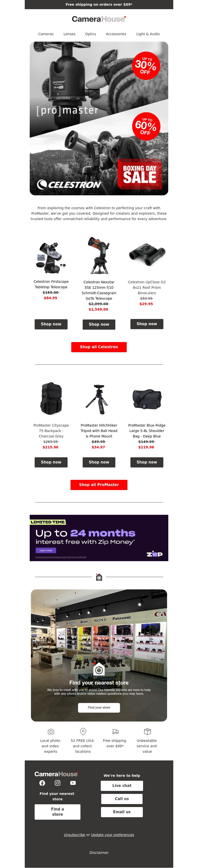This screenshot has height=868, width=198.
Task: Open the Update your preferences link
Action: click(x=112, y=835)
